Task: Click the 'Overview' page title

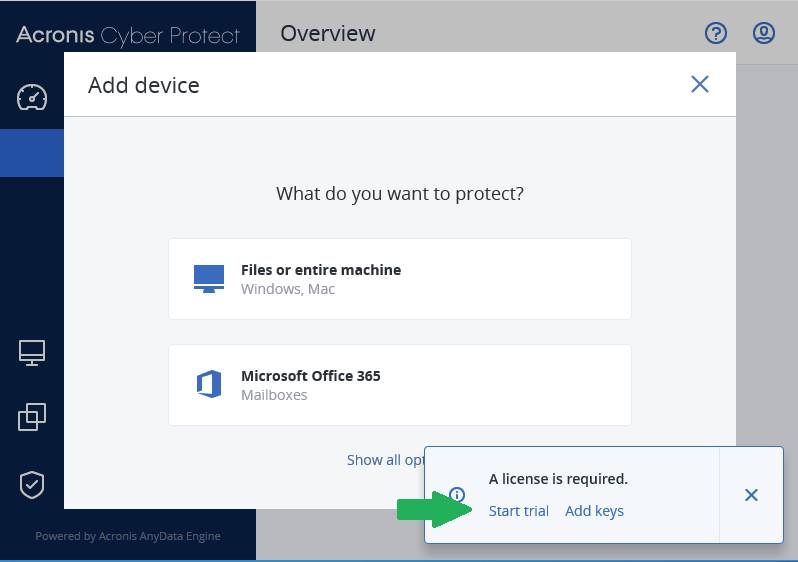Action: [328, 34]
